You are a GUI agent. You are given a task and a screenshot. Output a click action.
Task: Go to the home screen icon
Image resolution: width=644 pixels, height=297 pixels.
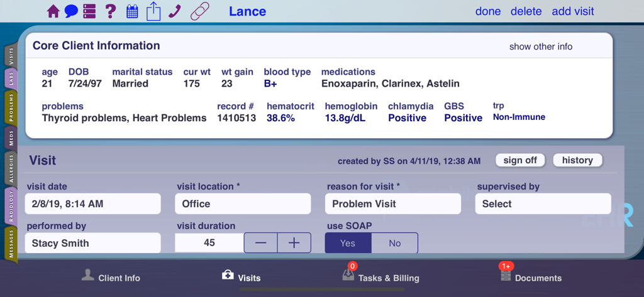pyautogui.click(x=53, y=11)
